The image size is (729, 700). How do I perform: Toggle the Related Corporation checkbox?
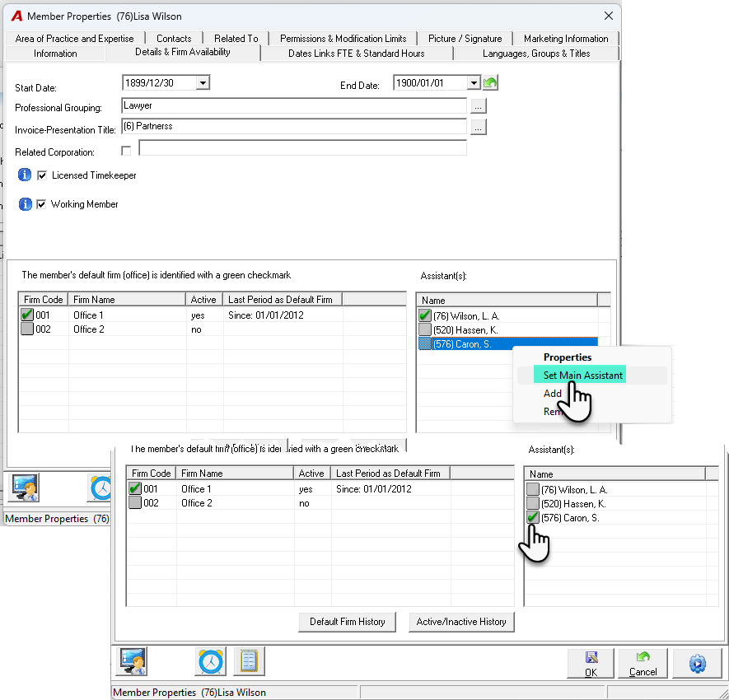(126, 151)
